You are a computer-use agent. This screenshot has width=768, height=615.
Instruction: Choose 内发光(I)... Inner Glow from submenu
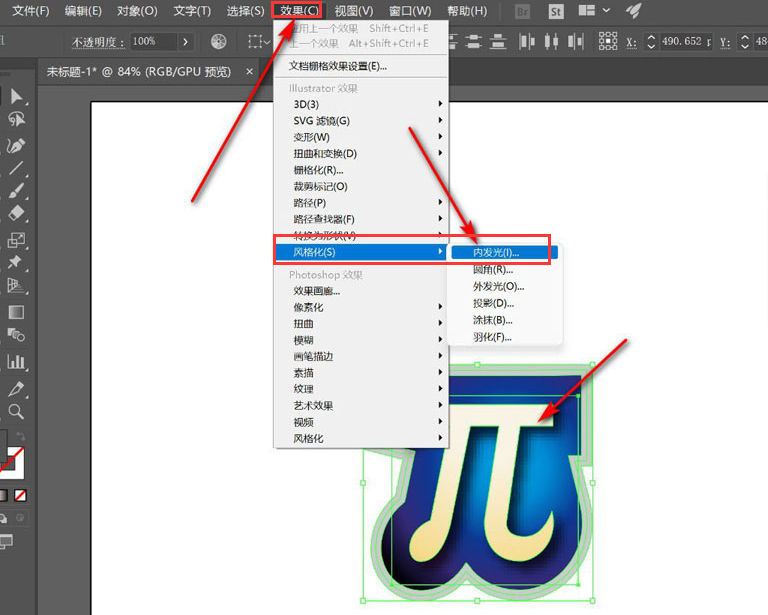tap(496, 253)
